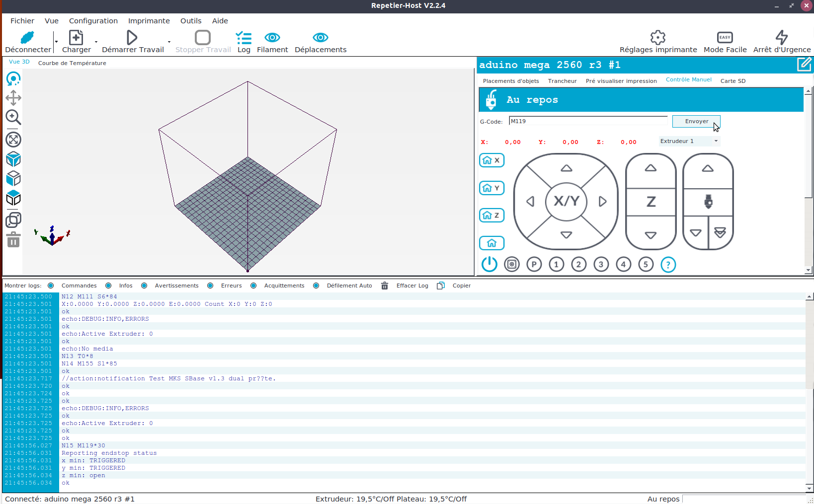The width and height of the screenshot is (814, 504).
Task: Click the Envoyer button
Action: [x=696, y=121]
